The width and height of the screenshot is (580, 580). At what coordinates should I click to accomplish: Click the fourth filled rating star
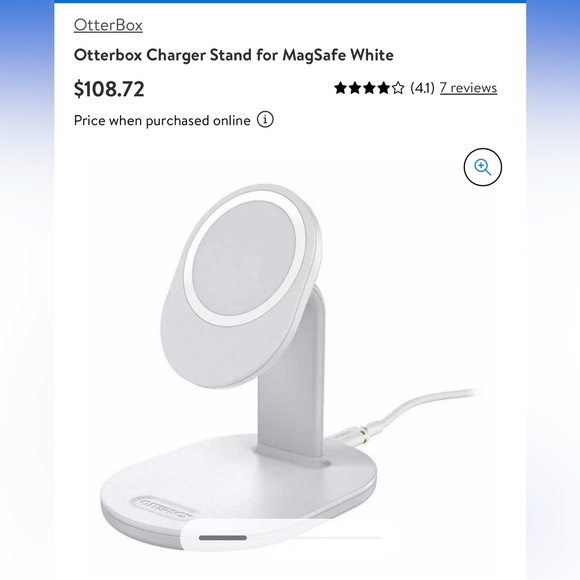pyautogui.click(x=384, y=88)
